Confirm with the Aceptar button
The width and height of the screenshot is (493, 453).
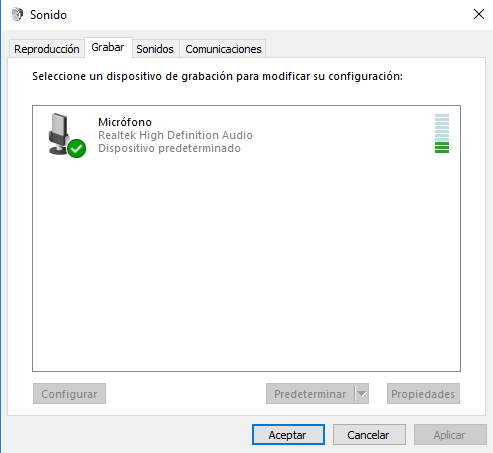288,435
